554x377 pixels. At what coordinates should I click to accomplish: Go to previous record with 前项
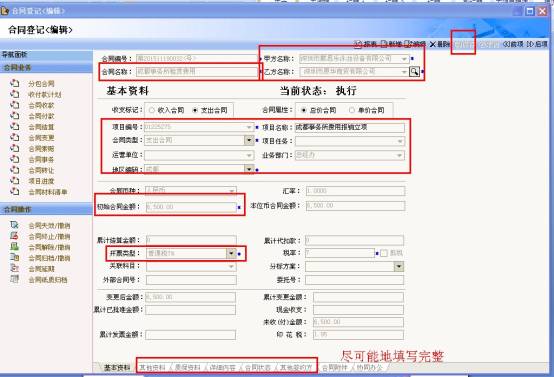coord(513,44)
